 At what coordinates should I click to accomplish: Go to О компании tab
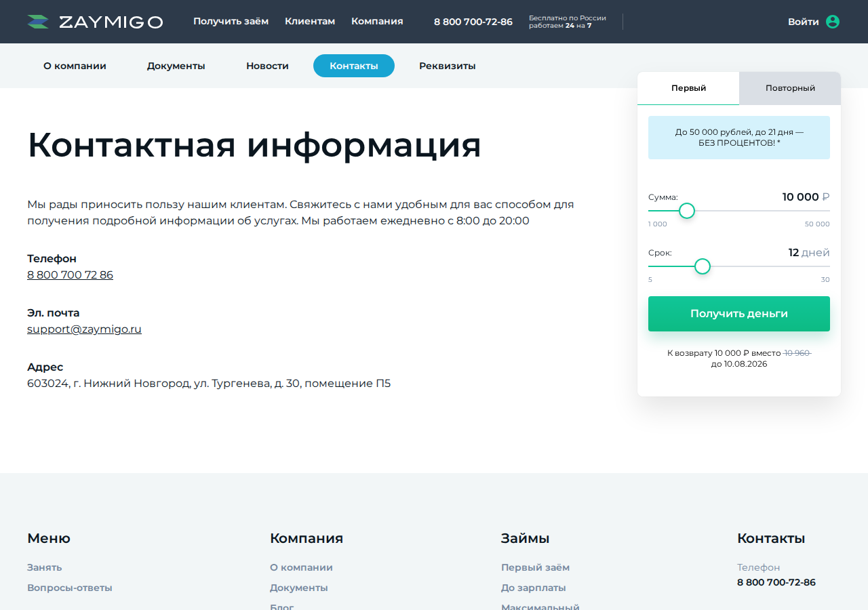75,66
